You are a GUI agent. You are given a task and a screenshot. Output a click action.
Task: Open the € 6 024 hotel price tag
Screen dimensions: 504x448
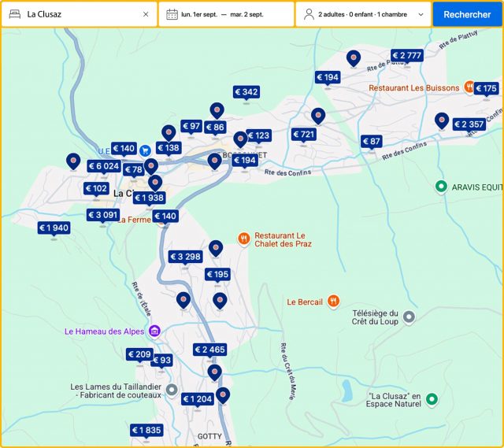pyautogui.click(x=103, y=166)
